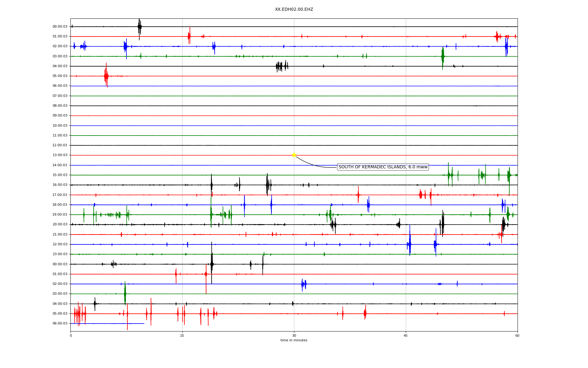This screenshot has width=588, height=368.
Task: Click the 22:00:03 blue trace label
Action: (60, 244)
